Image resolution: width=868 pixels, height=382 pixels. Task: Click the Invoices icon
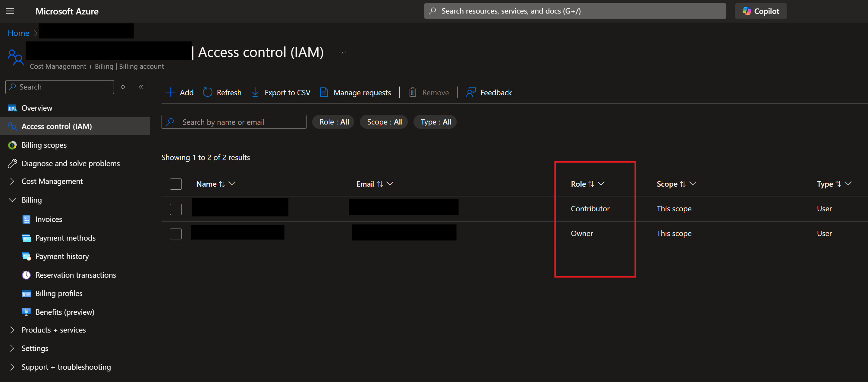[x=26, y=219]
